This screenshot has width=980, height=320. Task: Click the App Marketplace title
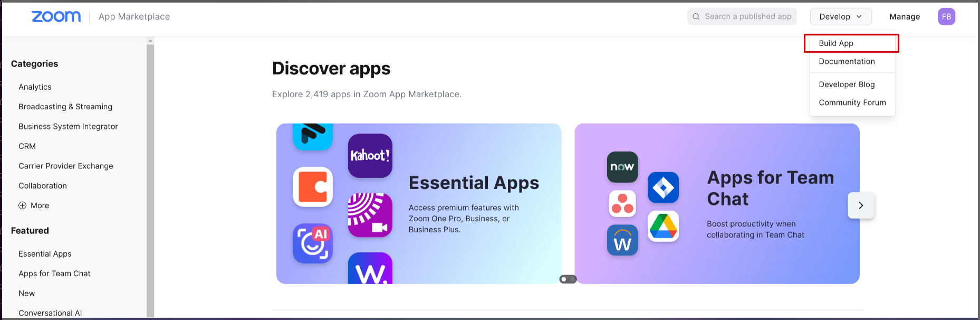click(x=134, y=16)
